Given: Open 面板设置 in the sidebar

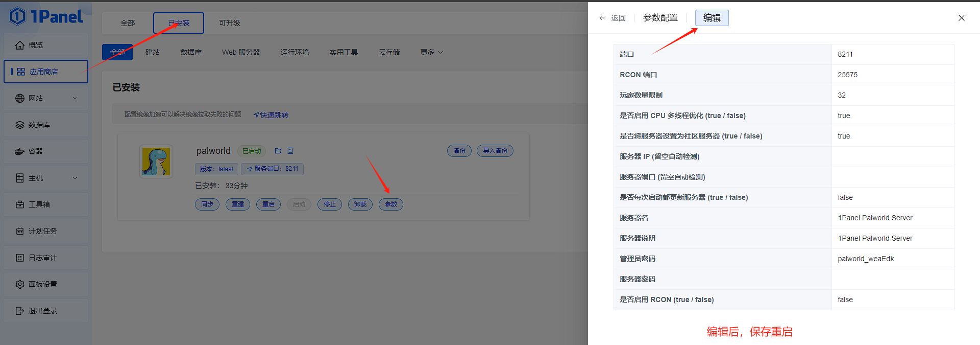Looking at the screenshot, I should point(46,284).
